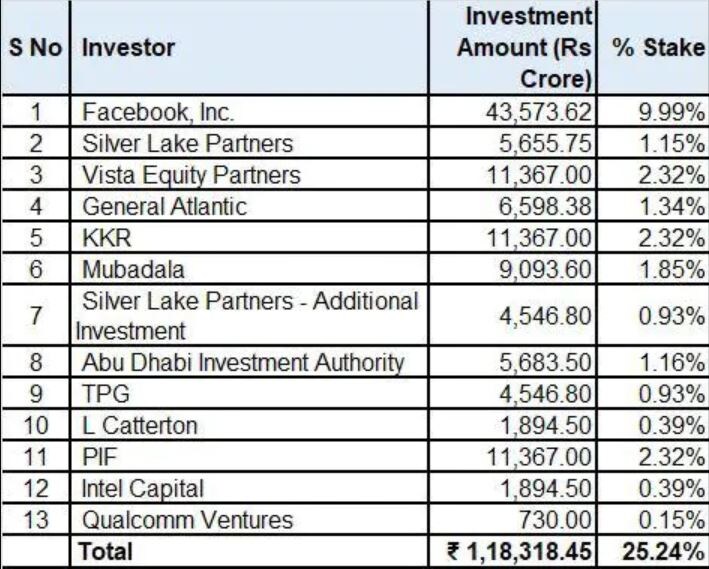This screenshot has width=709, height=569.
Task: Click the Investment Amount (Rs Crore) header
Action: point(512,47)
